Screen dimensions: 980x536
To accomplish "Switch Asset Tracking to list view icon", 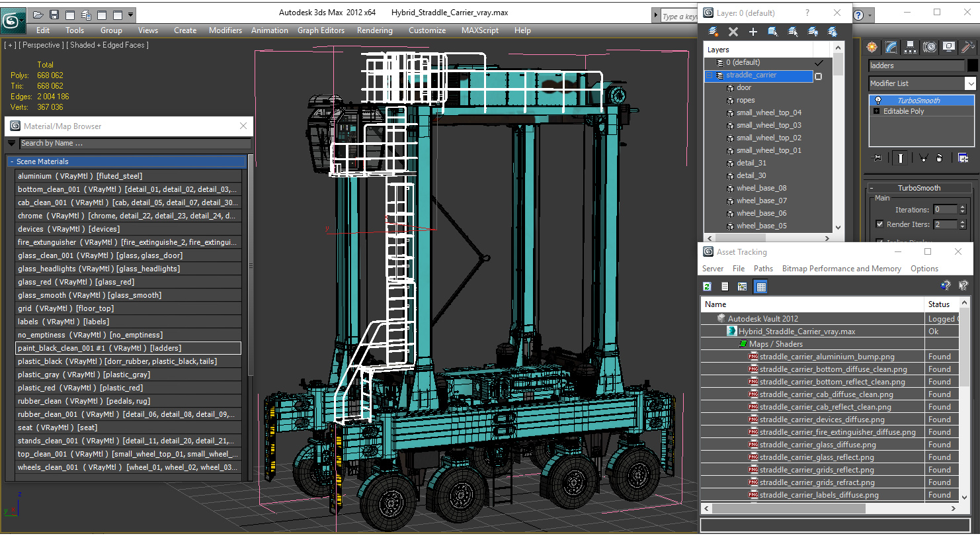I will click(725, 287).
